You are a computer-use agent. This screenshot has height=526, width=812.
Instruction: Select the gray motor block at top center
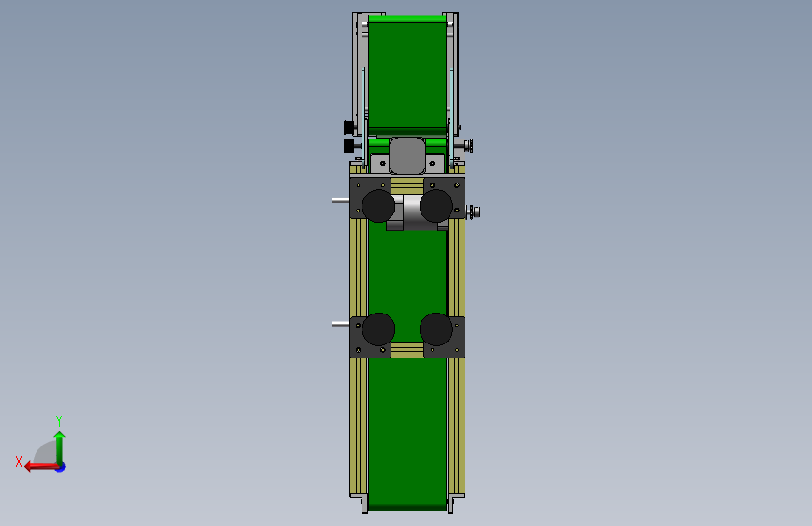[407, 155]
